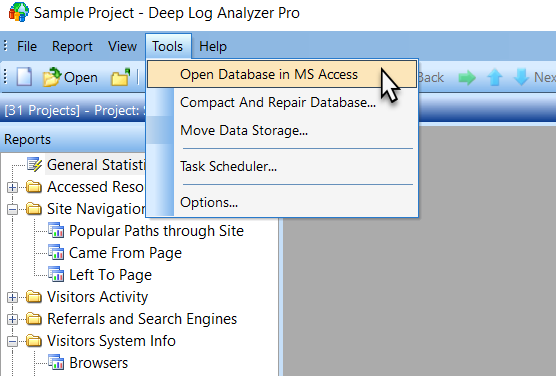Select the Browsers report
556x376 pixels.
[99, 363]
